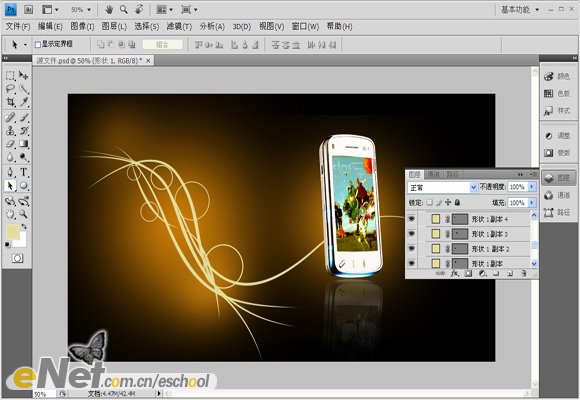This screenshot has height=400, width=580.
Task: Toggle lock position
Action: pos(448,202)
